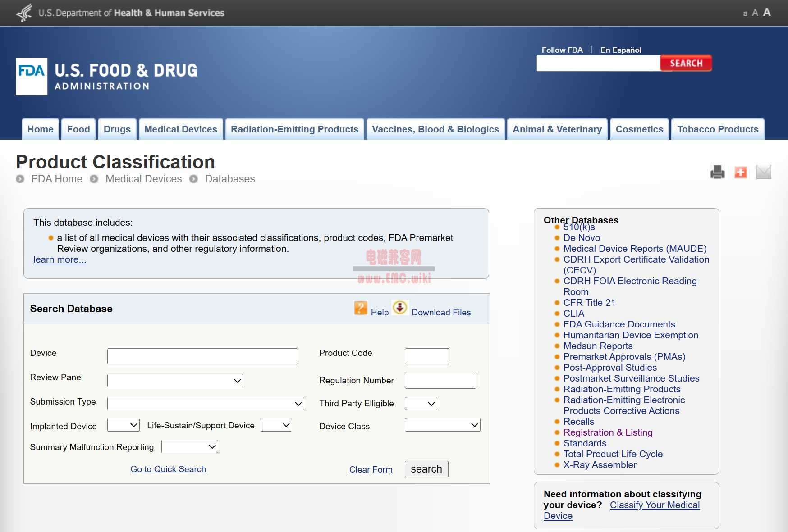This screenshot has width=788, height=532.
Task: Open the Device Class dropdown
Action: point(443,425)
